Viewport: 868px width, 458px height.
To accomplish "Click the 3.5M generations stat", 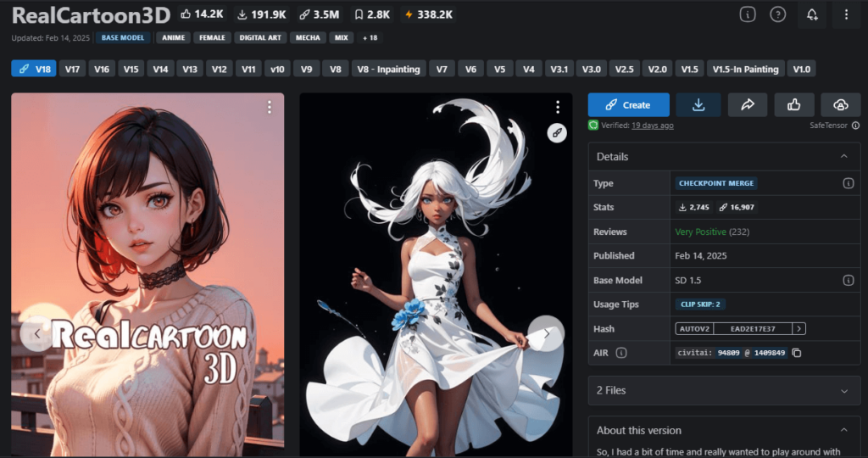I will pyautogui.click(x=319, y=14).
